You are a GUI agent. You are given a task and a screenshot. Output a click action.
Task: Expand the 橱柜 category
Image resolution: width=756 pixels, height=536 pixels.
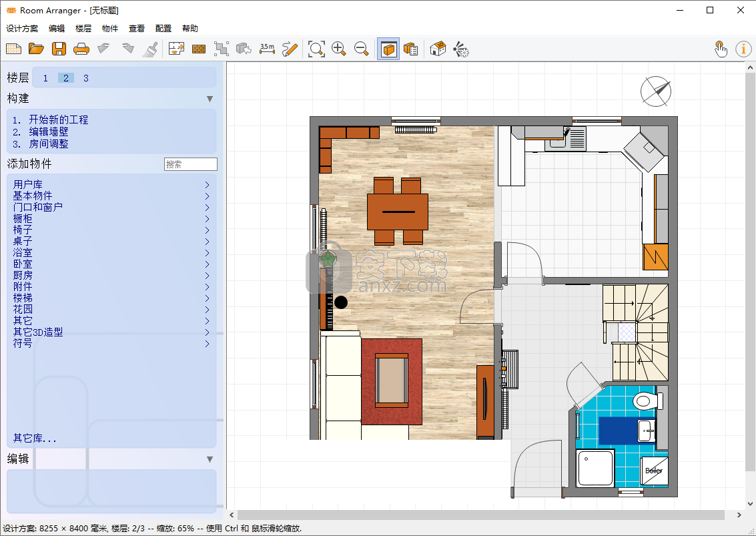tap(111, 218)
